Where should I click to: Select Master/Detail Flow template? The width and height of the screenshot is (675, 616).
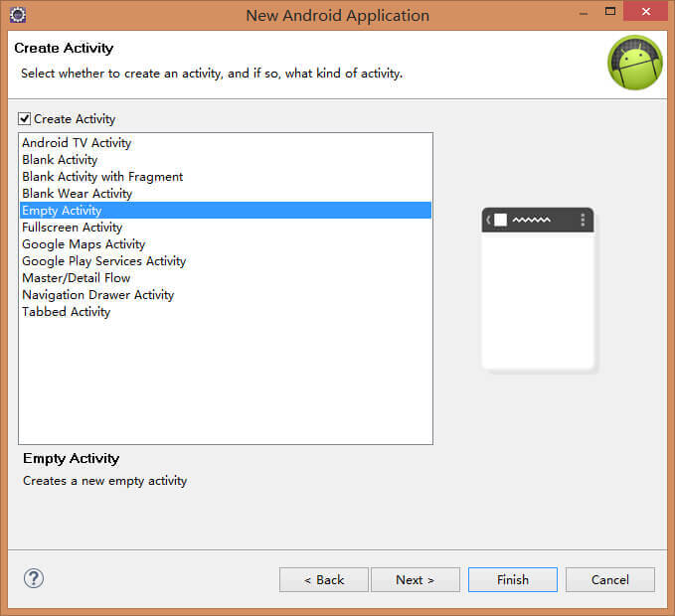coord(225,278)
